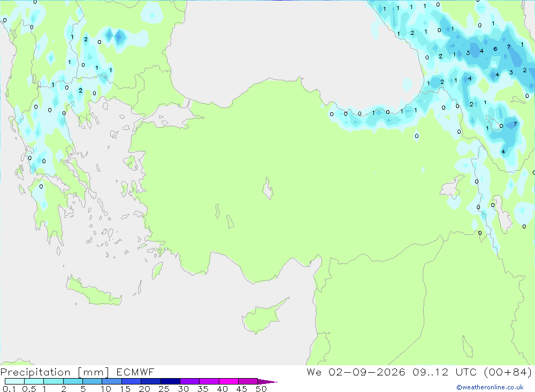Click the value 6 in Caucasus rain area
The image size is (535, 392).
(495, 49)
